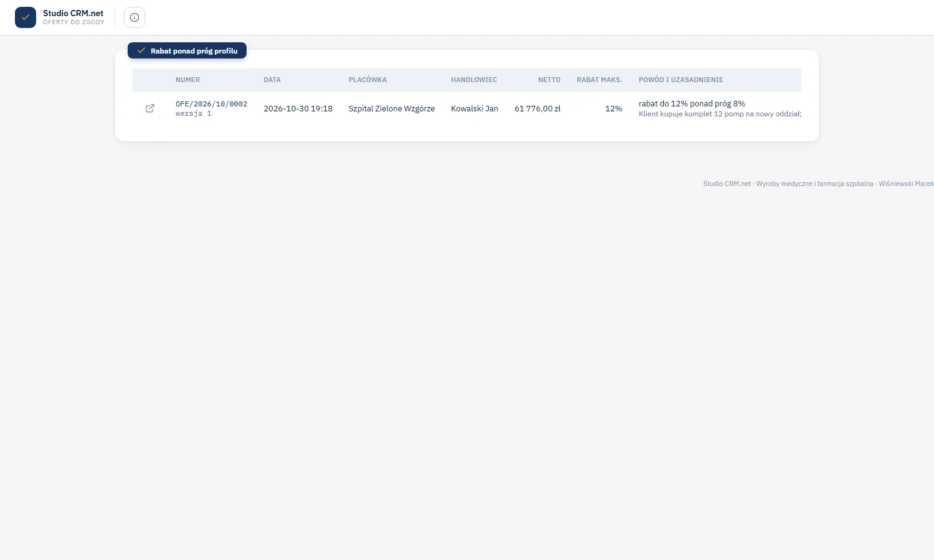This screenshot has height=560, width=934.
Task: Select the reason rabat do 12% ponad próg 8%
Action: [692, 104]
